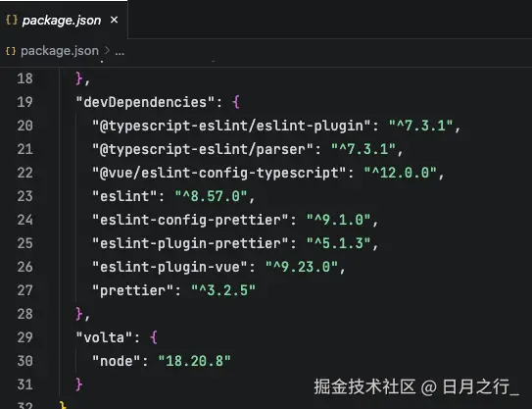Viewport: 532px width, 409px height.
Task: Click the "^9.1.0" version value
Action: [x=338, y=220]
